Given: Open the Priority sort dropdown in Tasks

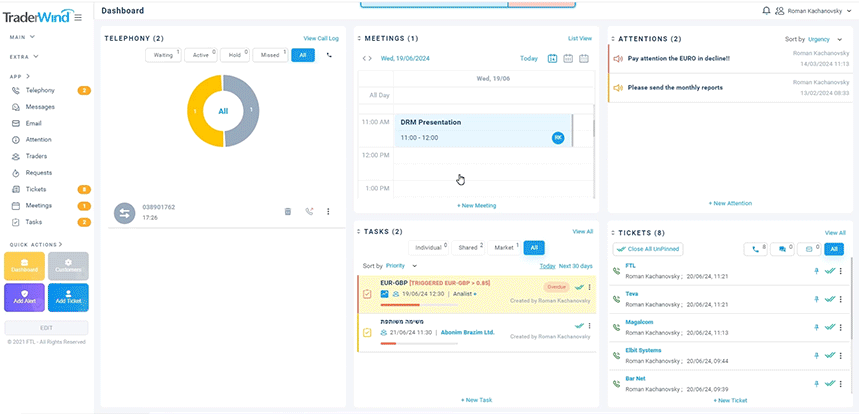Looking at the screenshot, I should coord(400,266).
